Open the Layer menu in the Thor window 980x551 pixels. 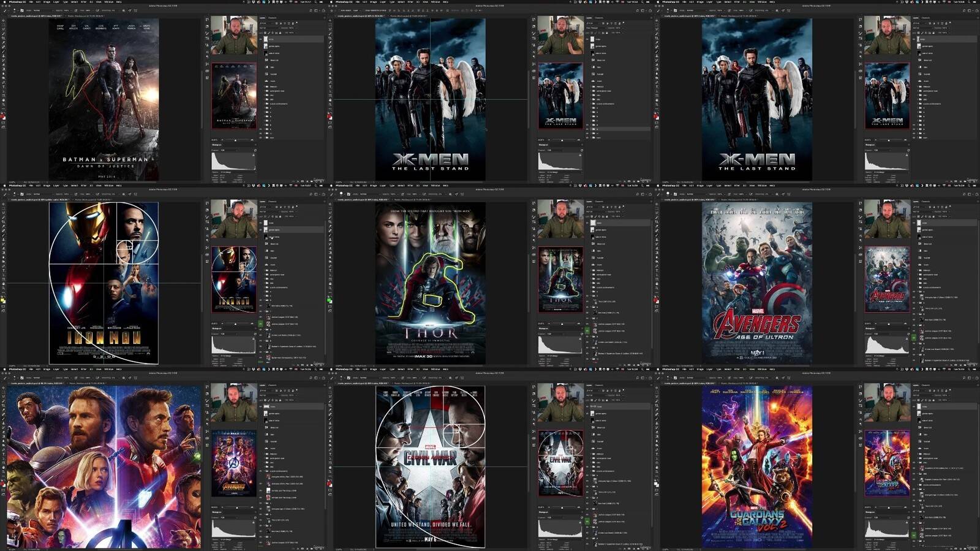point(383,186)
